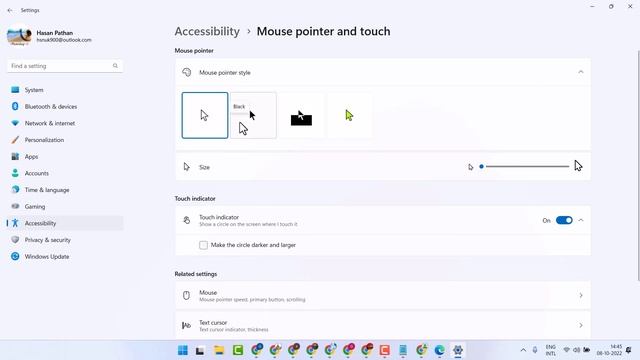This screenshot has height=360, width=640.
Task: Select the black mouse pointer style
Action: click(x=253, y=116)
